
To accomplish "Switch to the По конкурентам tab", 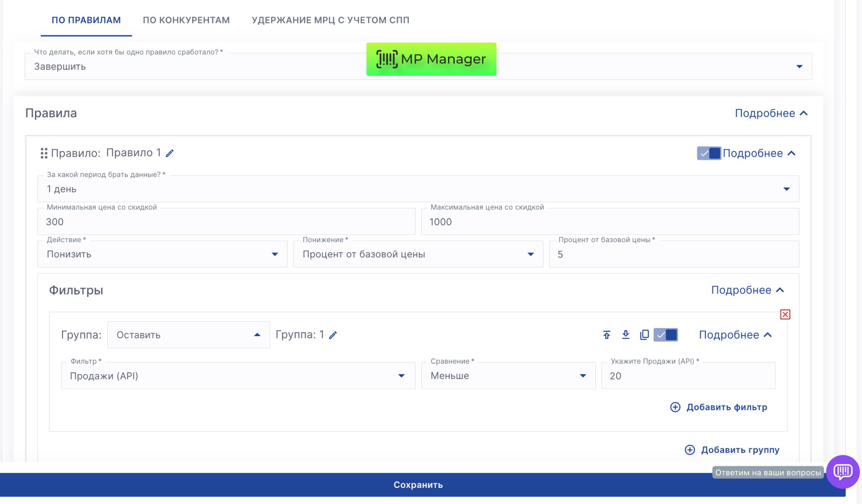I will click(186, 20).
